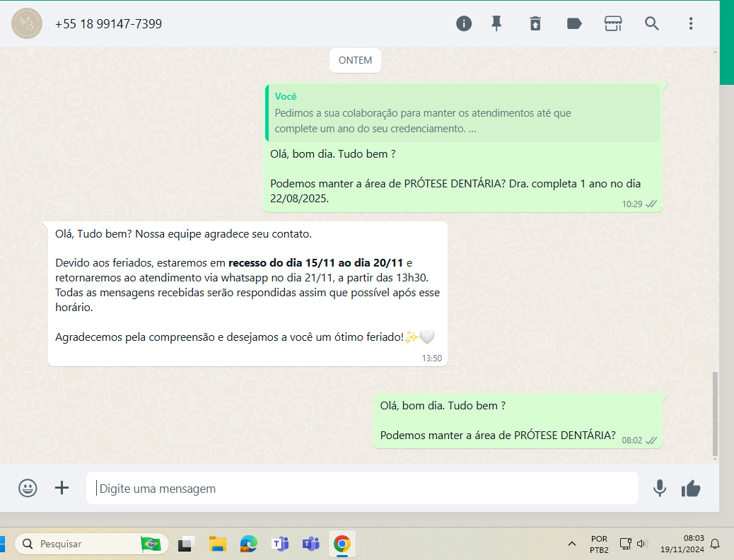Screen dimensions: 734x560
Task: Open the attach plus menu
Action: tap(62, 488)
